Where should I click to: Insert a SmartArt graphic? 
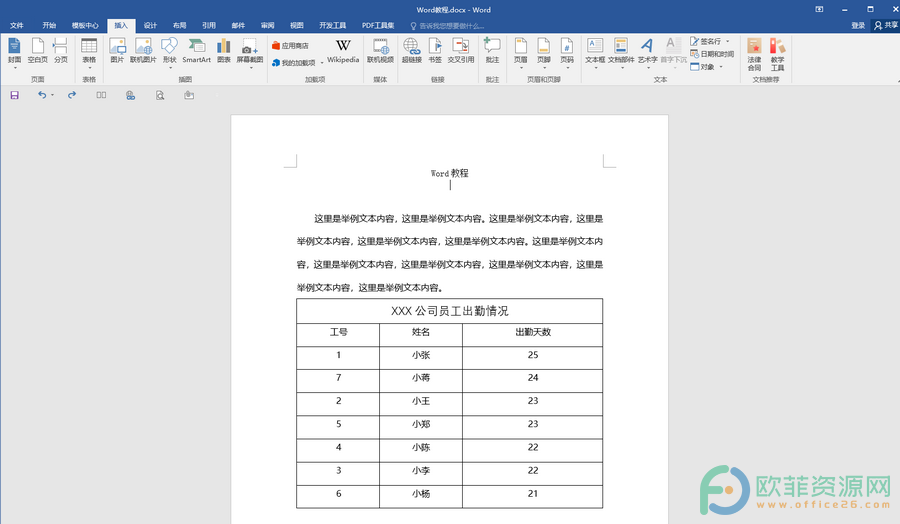click(196, 51)
